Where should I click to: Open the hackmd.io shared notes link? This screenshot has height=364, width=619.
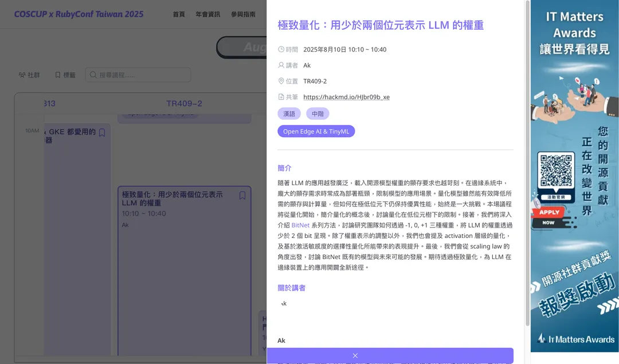(347, 97)
